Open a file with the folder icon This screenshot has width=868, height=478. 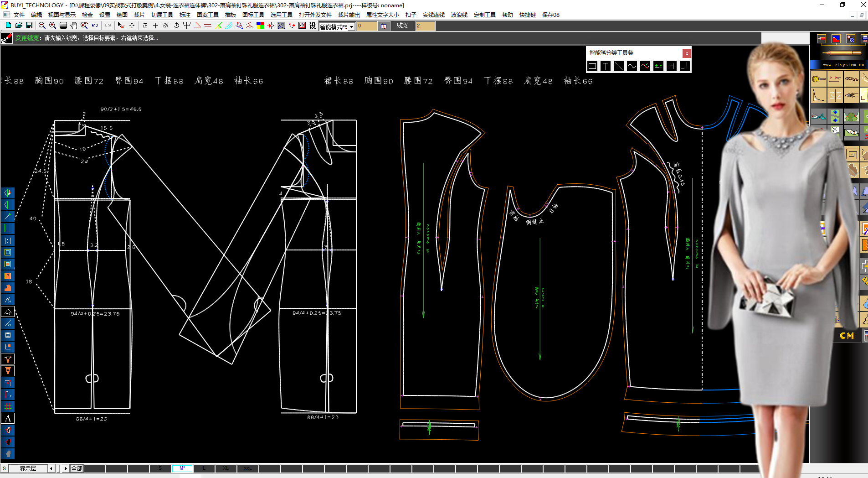(x=19, y=26)
